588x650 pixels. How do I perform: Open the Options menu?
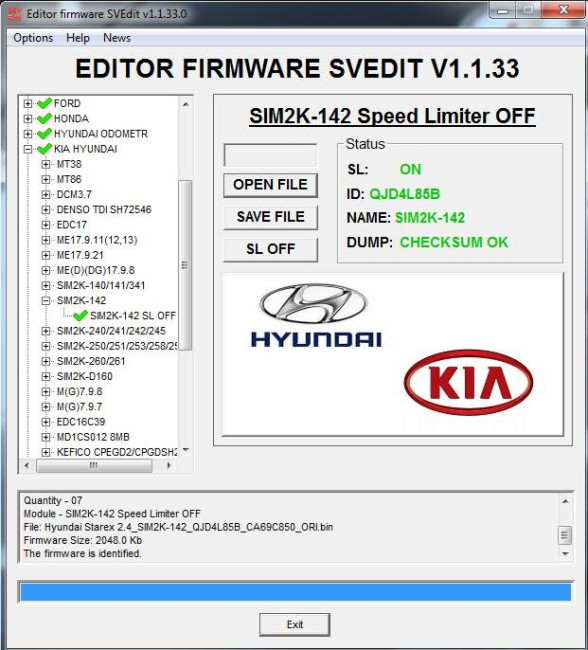[33, 38]
